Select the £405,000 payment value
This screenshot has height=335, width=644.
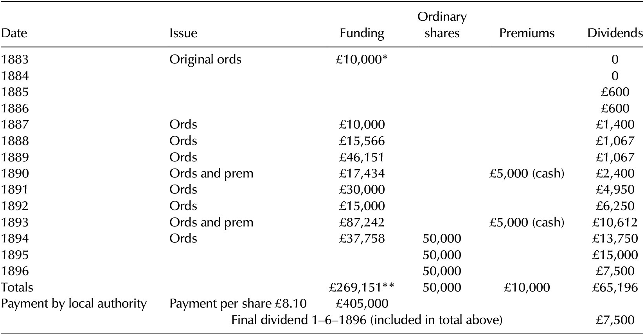pos(362,304)
